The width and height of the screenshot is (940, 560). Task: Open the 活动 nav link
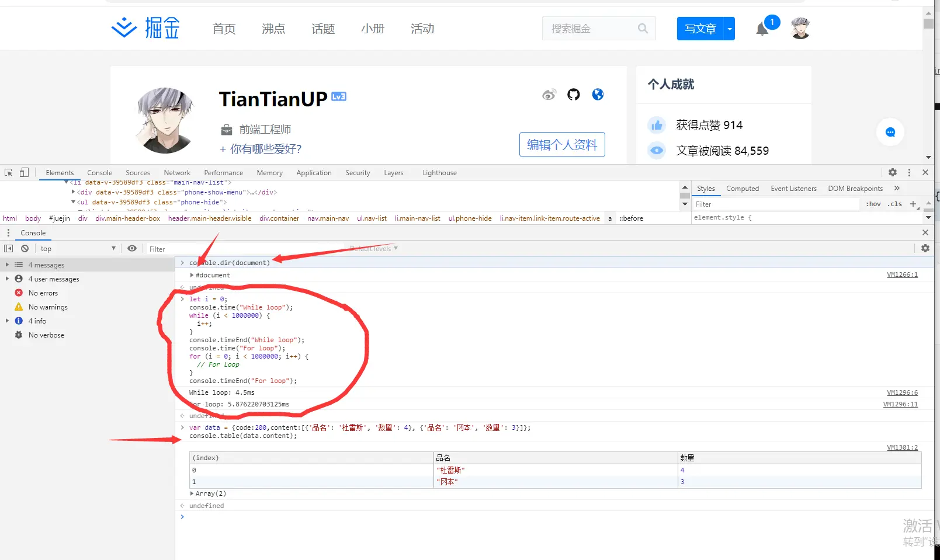coord(422,29)
